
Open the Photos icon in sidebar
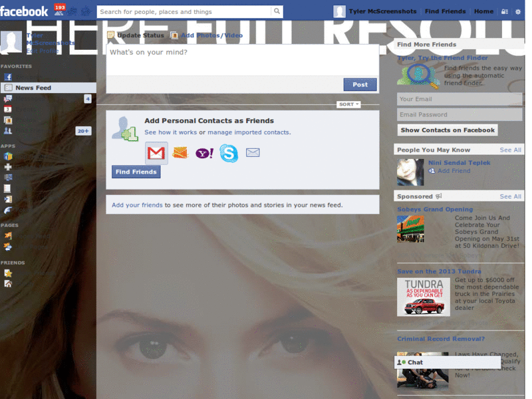click(x=8, y=120)
